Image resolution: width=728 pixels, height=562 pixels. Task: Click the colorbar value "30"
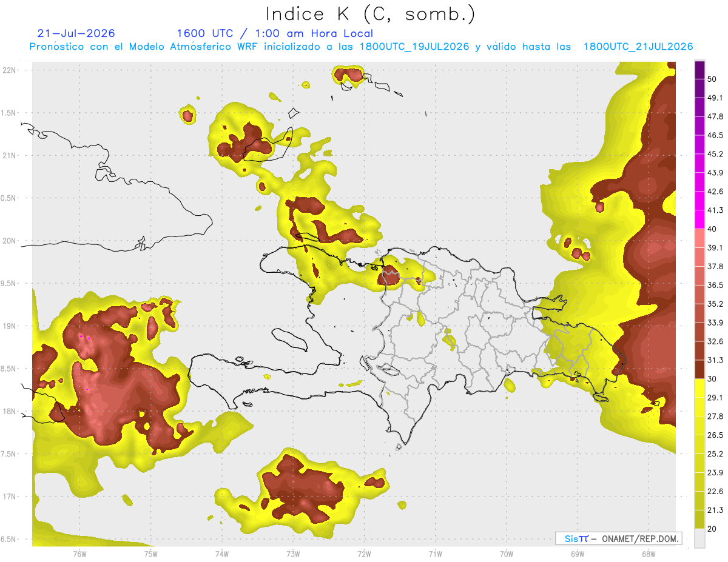coord(713,379)
